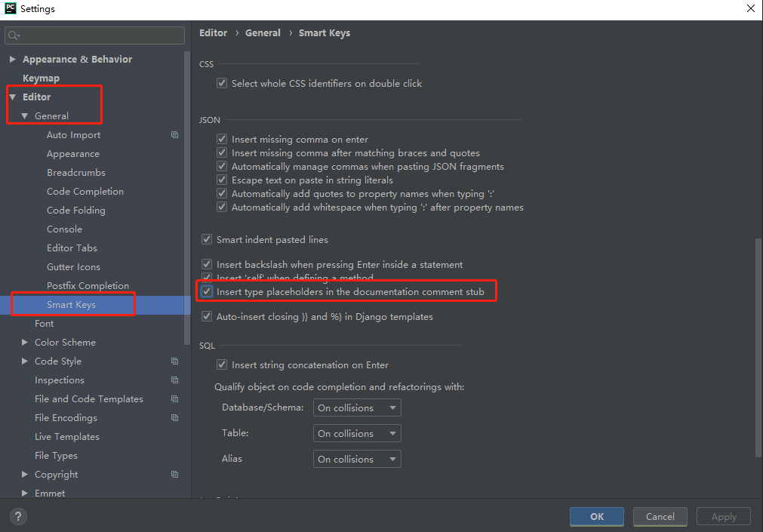763x532 pixels.
Task: Click Cancel to discard changes
Action: click(660, 517)
